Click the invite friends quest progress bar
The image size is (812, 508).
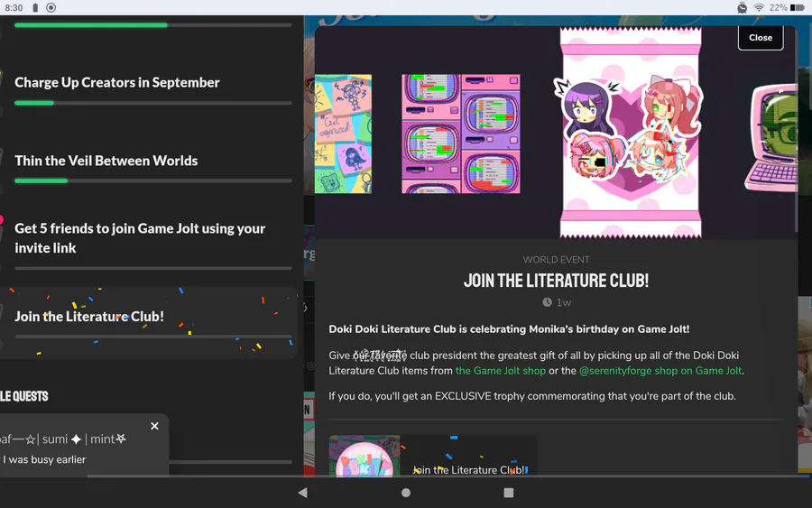tap(153, 268)
